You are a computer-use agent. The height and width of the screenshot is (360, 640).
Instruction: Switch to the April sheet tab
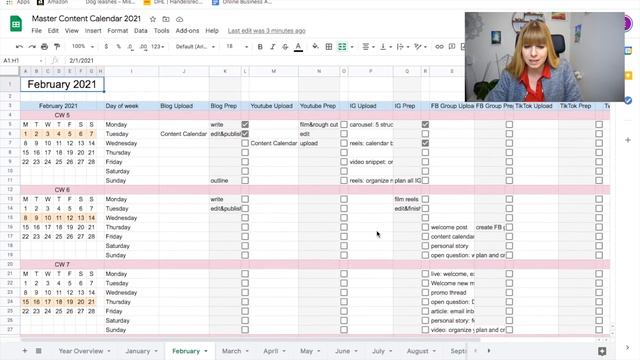(x=271, y=351)
